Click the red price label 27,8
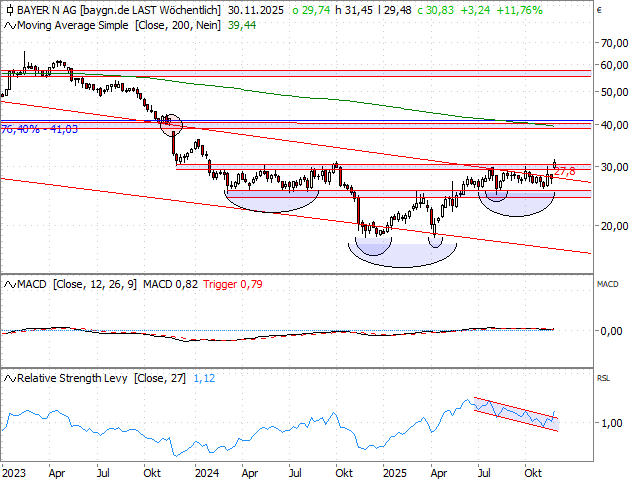This screenshot has height=480, width=640. point(565,171)
